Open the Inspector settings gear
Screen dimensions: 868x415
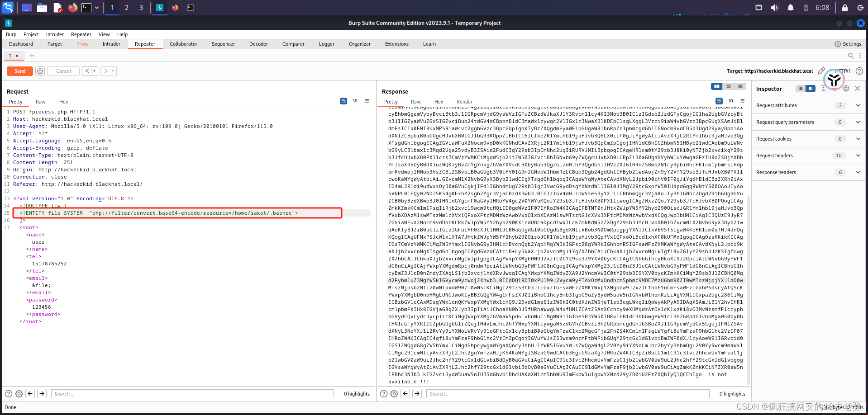click(846, 89)
